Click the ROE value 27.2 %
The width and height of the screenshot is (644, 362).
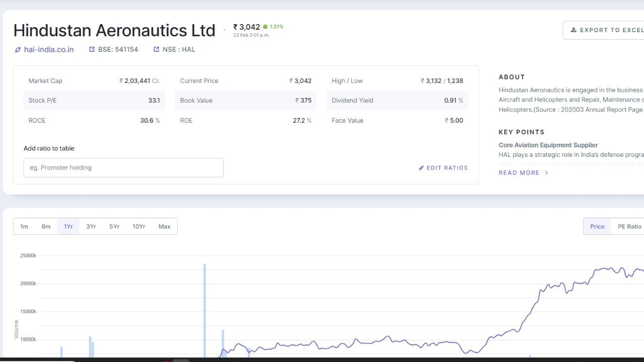click(x=302, y=121)
